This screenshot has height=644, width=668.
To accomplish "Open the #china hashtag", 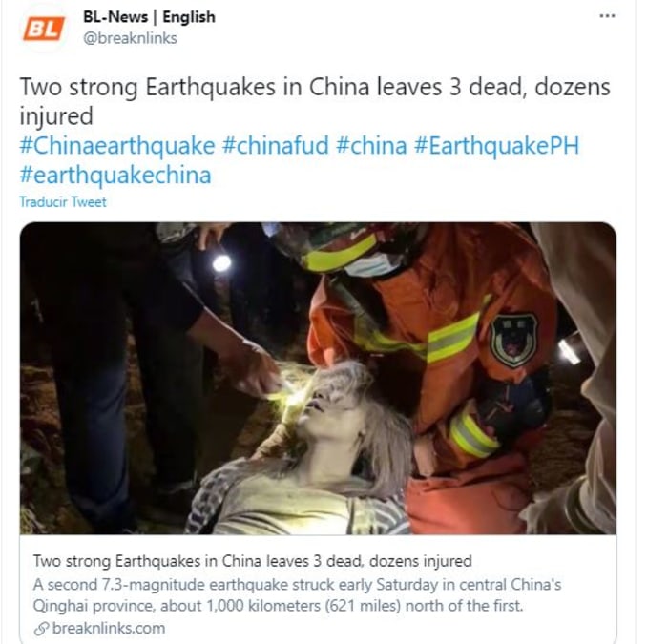I will 371,145.
